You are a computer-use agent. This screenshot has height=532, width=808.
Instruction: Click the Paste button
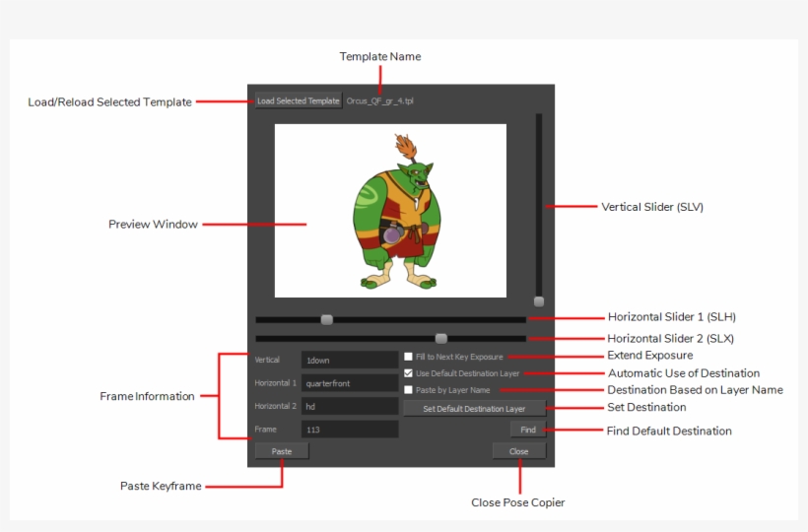282,451
